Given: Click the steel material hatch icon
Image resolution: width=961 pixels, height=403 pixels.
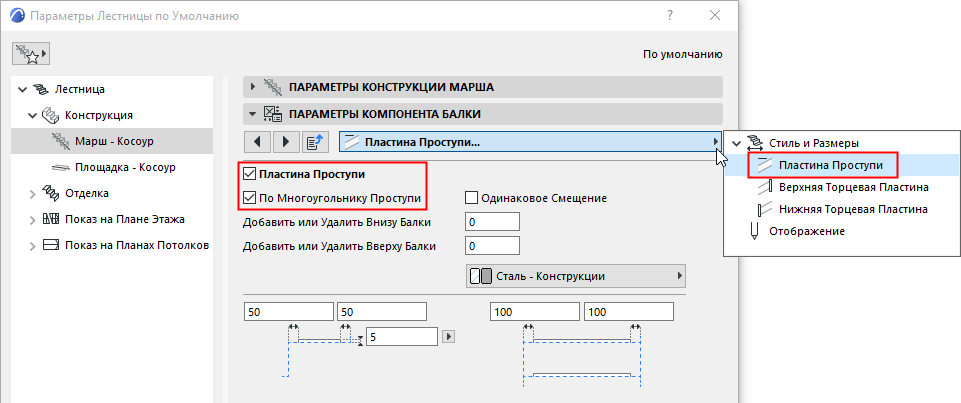Looking at the screenshot, I should click(480, 276).
